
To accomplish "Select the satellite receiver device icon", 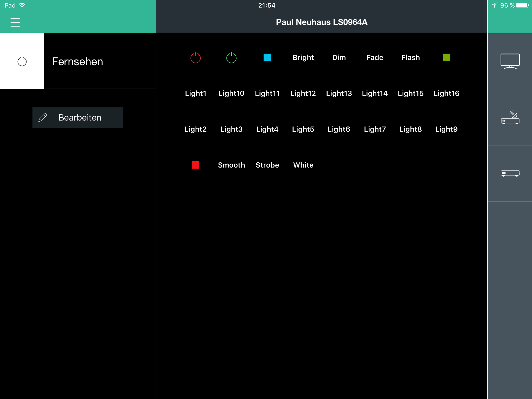I will (x=510, y=117).
